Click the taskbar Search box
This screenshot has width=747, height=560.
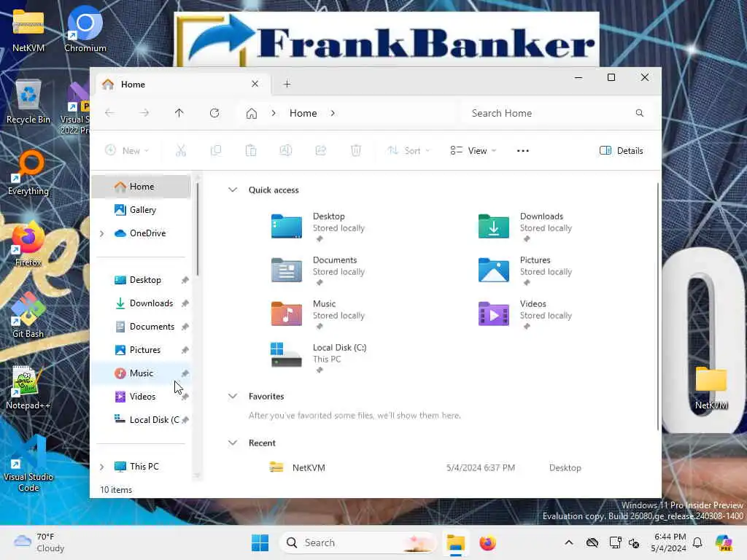point(357,542)
